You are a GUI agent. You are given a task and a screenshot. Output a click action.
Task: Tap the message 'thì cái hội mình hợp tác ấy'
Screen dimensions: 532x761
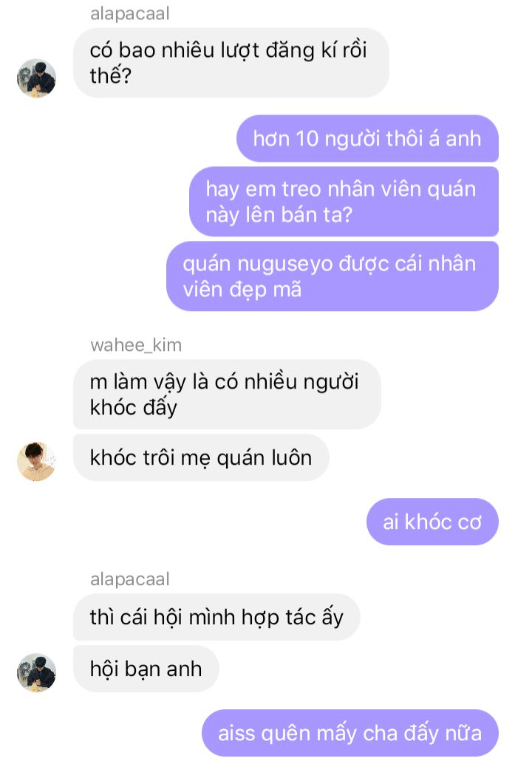click(x=216, y=617)
